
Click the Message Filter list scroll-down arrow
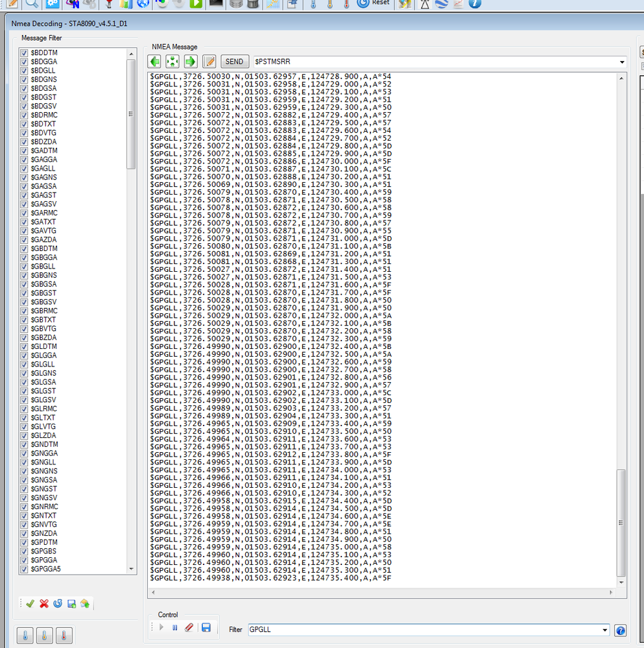click(x=131, y=569)
